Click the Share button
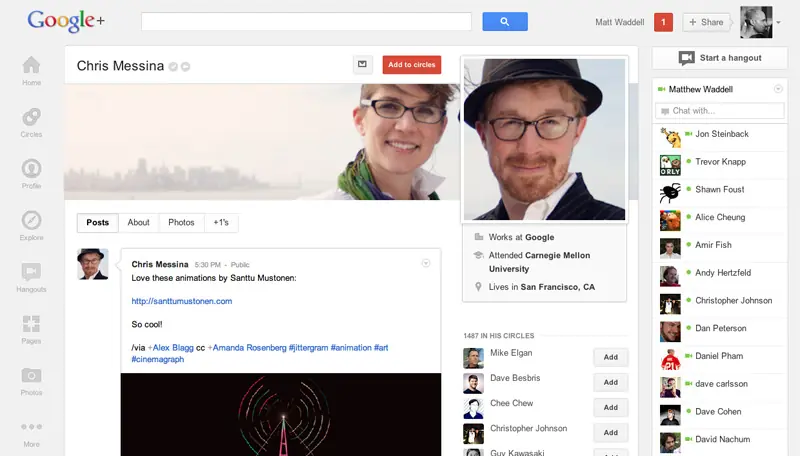 pos(706,22)
